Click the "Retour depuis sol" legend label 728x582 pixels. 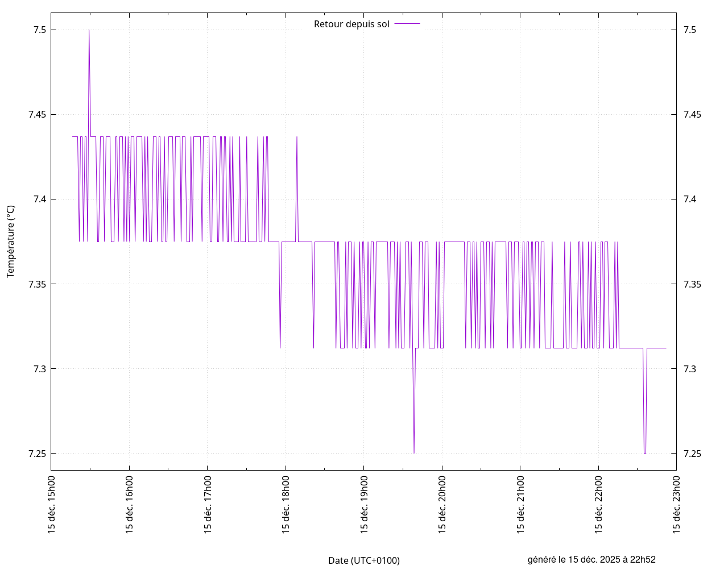[x=351, y=24]
